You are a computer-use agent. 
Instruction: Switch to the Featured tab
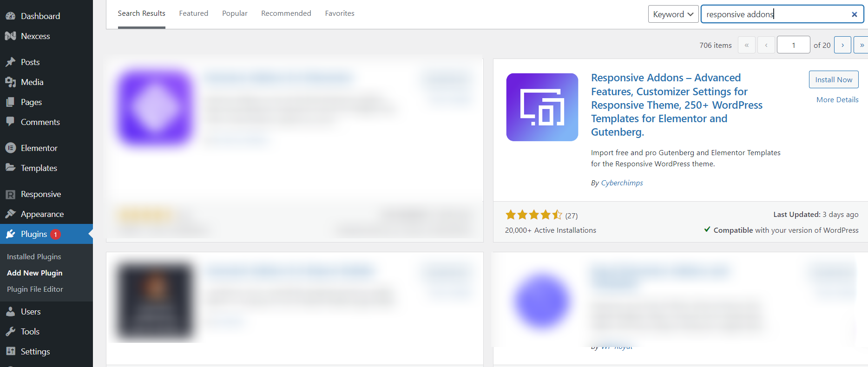click(x=194, y=13)
